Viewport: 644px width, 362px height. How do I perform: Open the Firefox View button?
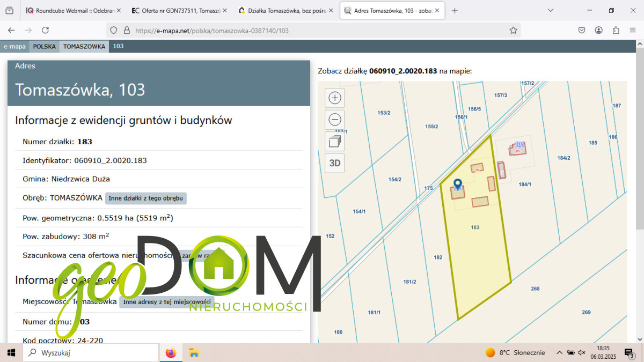[x=9, y=10]
